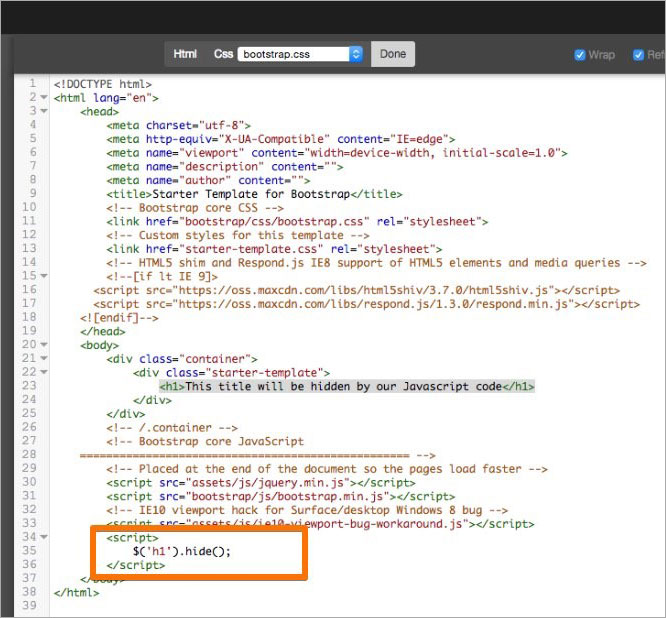This screenshot has height=618, width=666.
Task: Click the html5shiv.js script line
Action: pos(356,290)
